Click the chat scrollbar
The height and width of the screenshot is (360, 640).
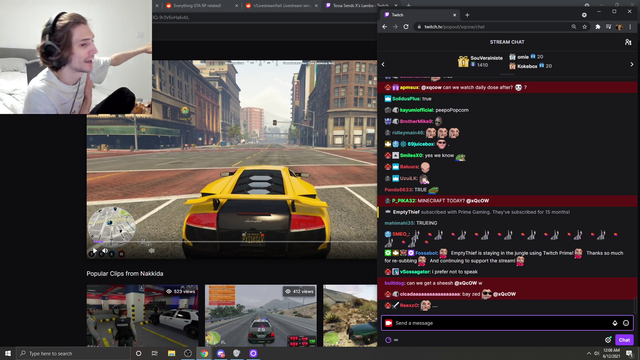point(635,305)
